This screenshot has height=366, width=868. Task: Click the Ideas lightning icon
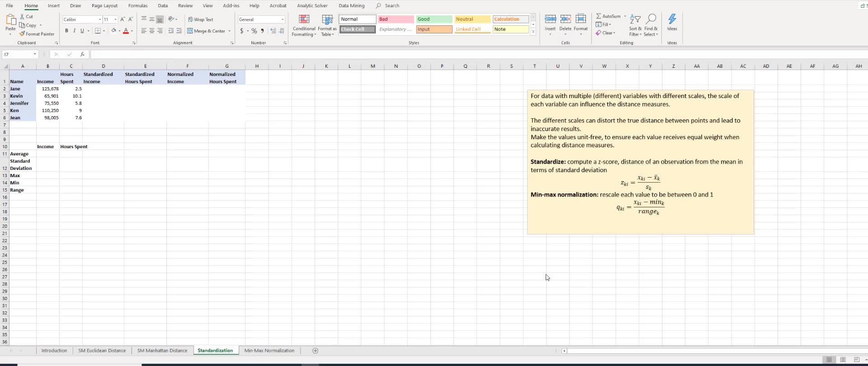point(672,19)
